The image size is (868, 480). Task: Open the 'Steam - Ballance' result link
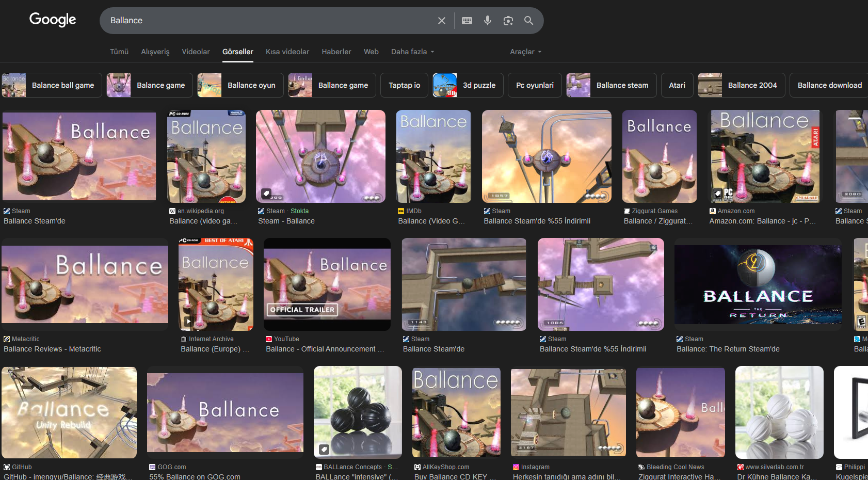pos(286,221)
